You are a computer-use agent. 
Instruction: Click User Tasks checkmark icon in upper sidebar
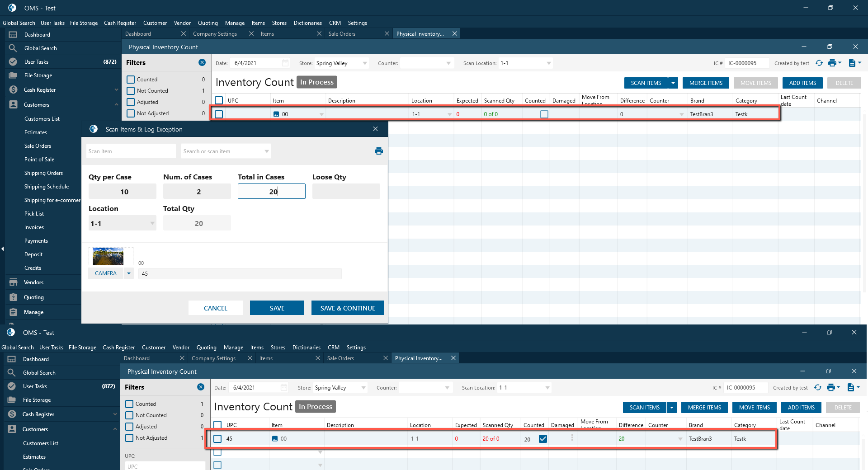tap(13, 62)
